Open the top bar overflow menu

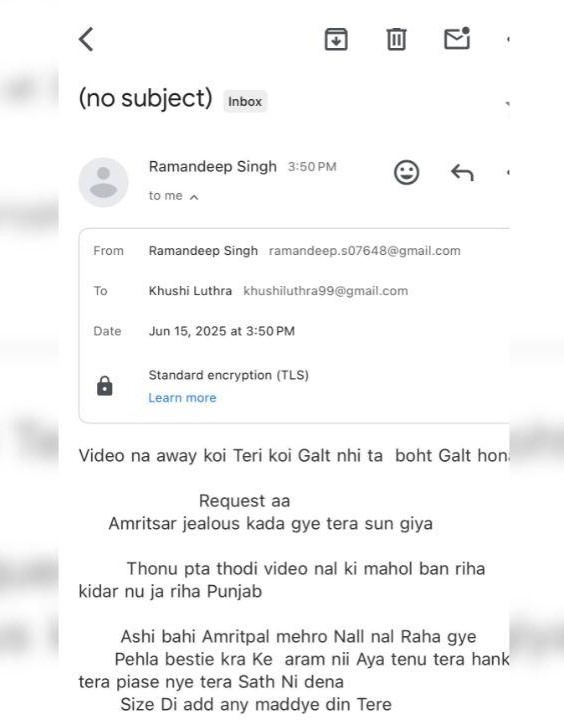pyautogui.click(x=507, y=39)
